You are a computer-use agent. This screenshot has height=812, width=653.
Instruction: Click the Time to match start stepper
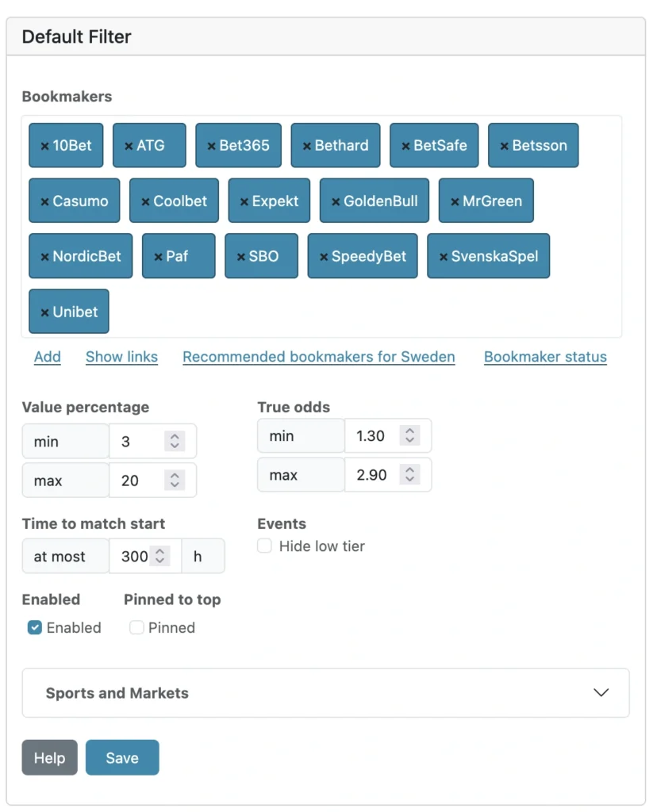pos(160,556)
